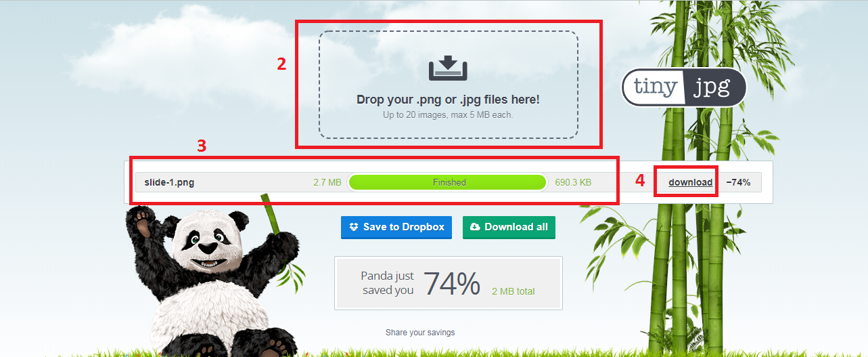Image resolution: width=868 pixels, height=357 pixels.
Task: Click the large 74% savings figure
Action: (452, 283)
